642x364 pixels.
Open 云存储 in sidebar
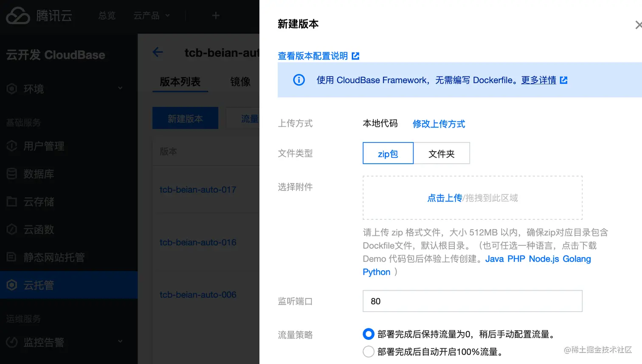tap(39, 202)
